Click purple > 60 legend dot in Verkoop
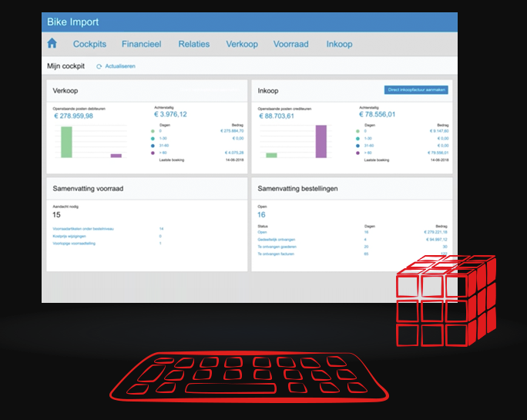 click(152, 153)
